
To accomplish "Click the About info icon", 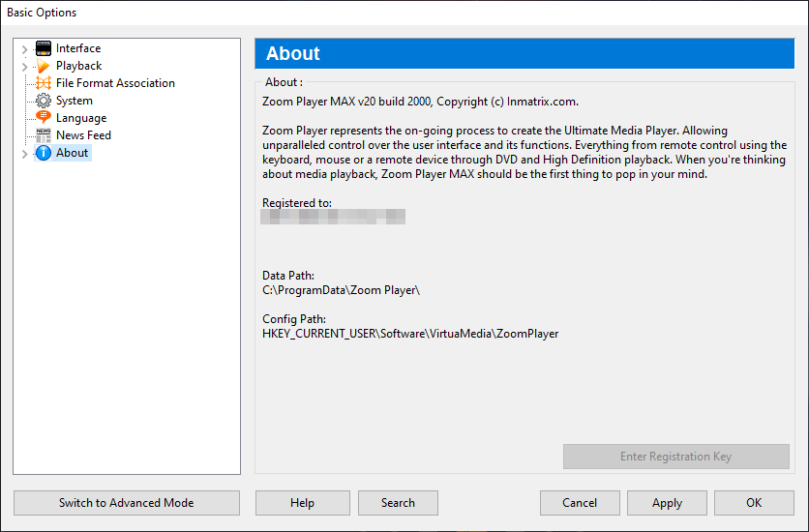I will [44, 153].
